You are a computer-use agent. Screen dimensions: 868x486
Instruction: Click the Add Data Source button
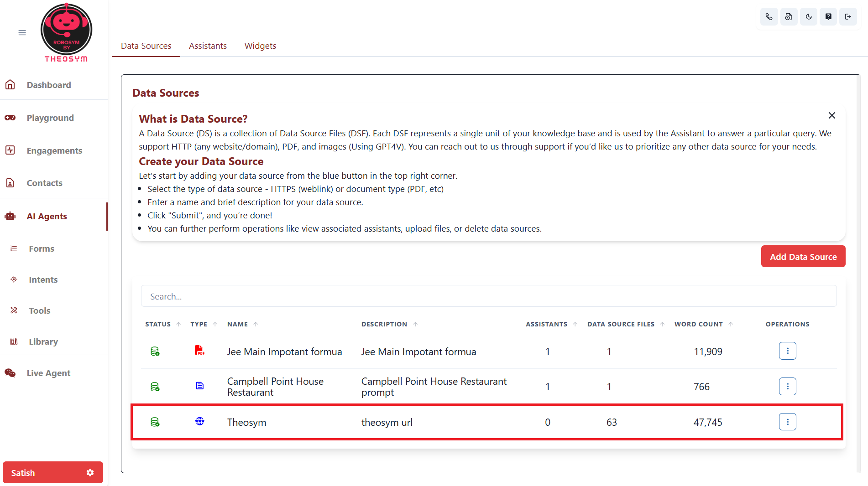(803, 256)
